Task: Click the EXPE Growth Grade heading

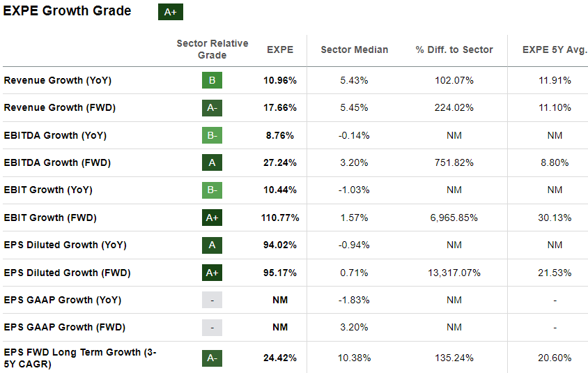Action: click(68, 11)
